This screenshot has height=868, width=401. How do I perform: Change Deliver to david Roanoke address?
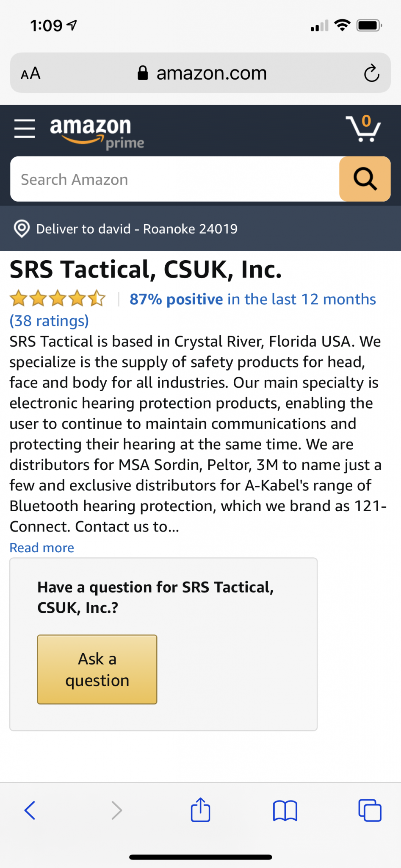[137, 229]
